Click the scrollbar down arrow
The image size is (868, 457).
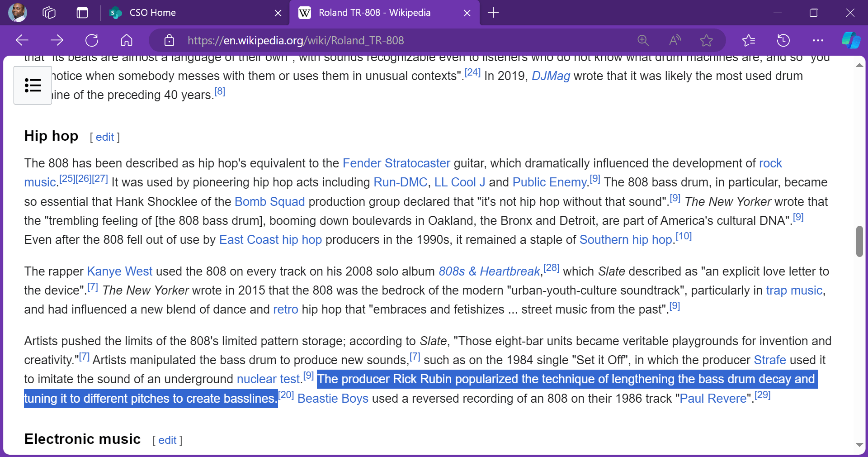859,445
